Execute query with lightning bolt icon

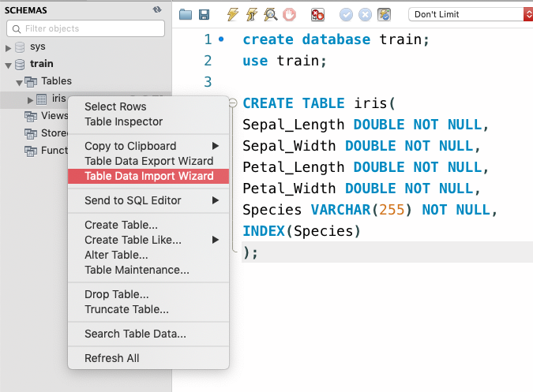(x=232, y=15)
